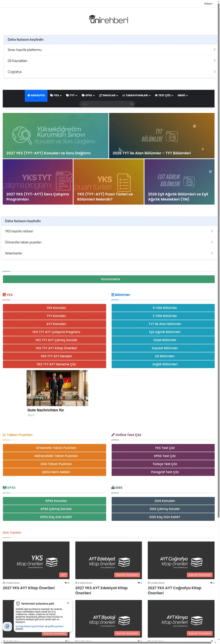This screenshot has height=644, width=220.
Task: Click the İletişim link at top
Action: tap(208, 3)
